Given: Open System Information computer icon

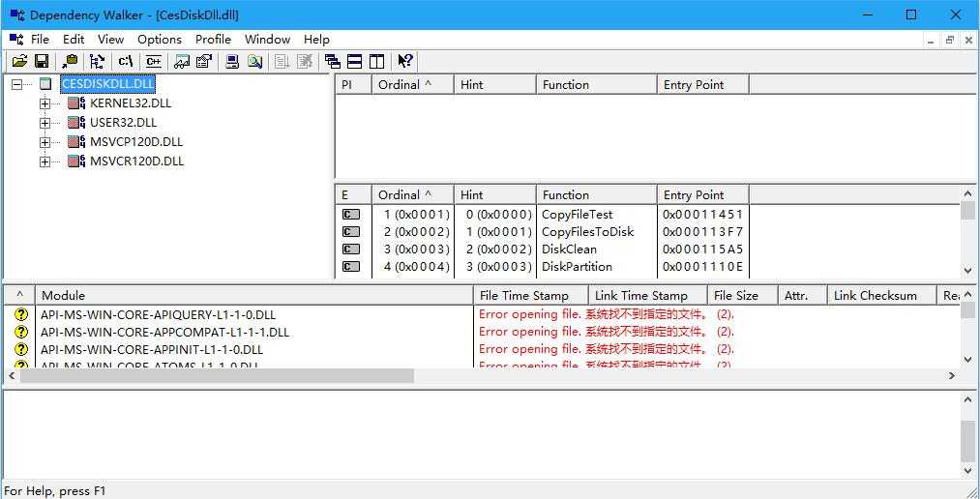Looking at the screenshot, I should 232,61.
